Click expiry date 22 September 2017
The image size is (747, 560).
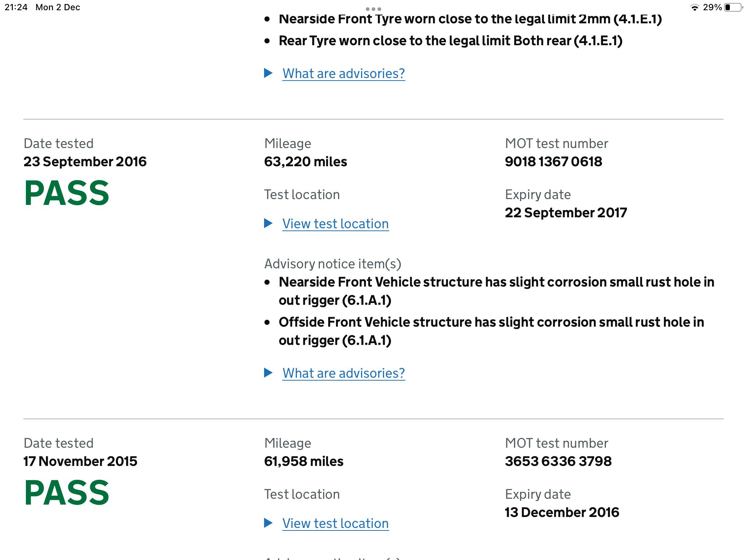click(566, 213)
